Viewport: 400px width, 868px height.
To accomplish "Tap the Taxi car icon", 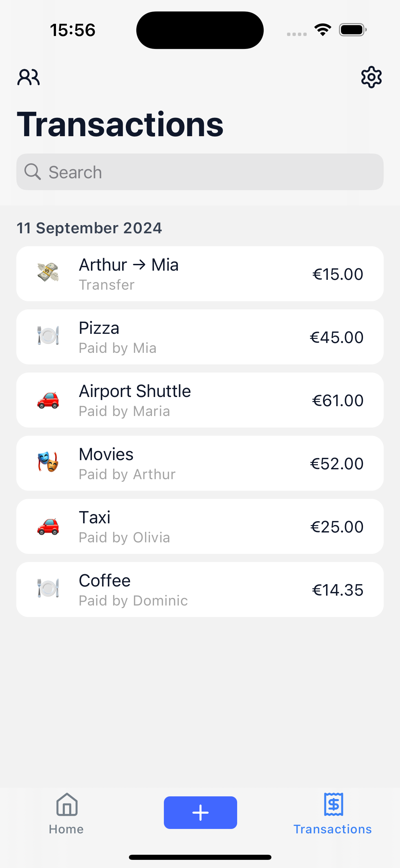I will point(48,526).
